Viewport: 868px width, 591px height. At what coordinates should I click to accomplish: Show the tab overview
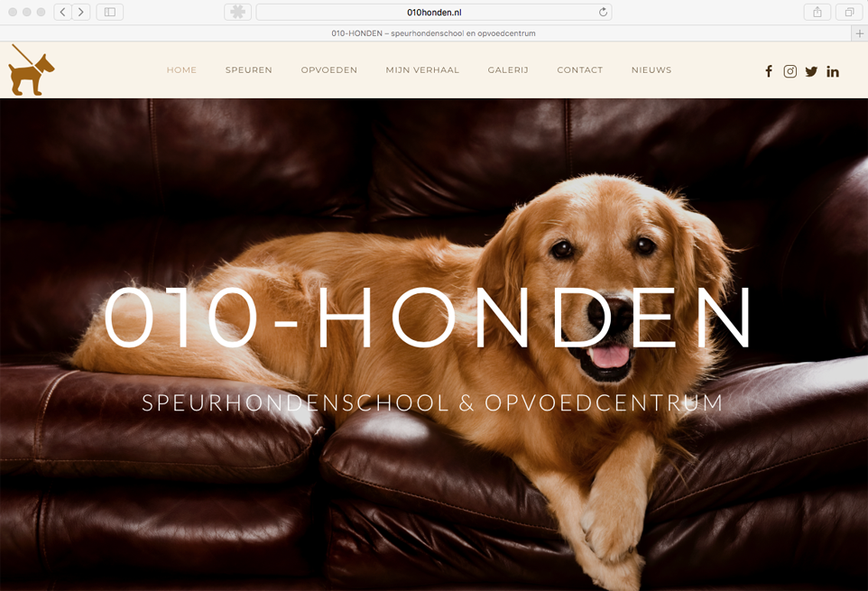tap(849, 12)
